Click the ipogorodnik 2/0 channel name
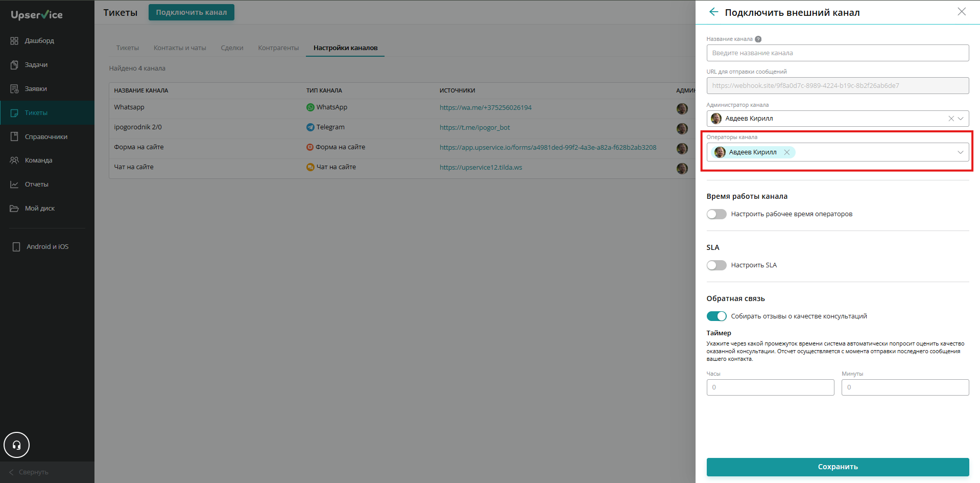 (x=138, y=127)
